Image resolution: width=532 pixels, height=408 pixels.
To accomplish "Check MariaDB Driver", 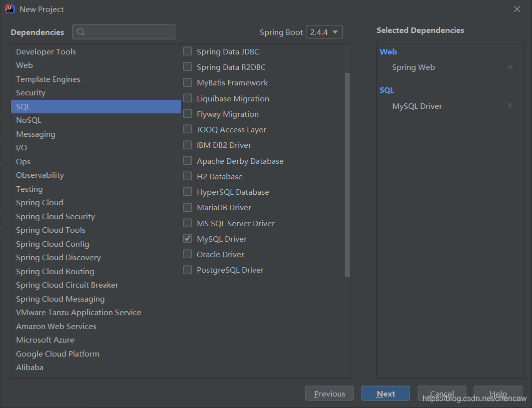I will click(x=188, y=207).
